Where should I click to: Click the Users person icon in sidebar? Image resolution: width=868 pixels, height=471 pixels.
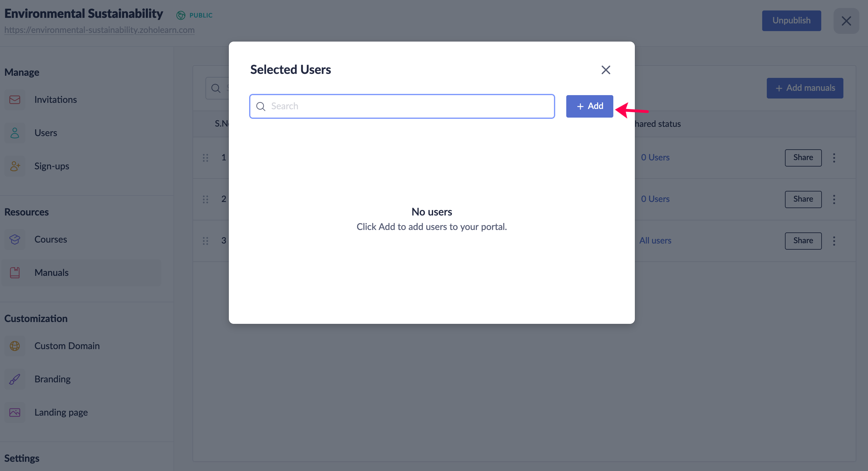click(15, 133)
